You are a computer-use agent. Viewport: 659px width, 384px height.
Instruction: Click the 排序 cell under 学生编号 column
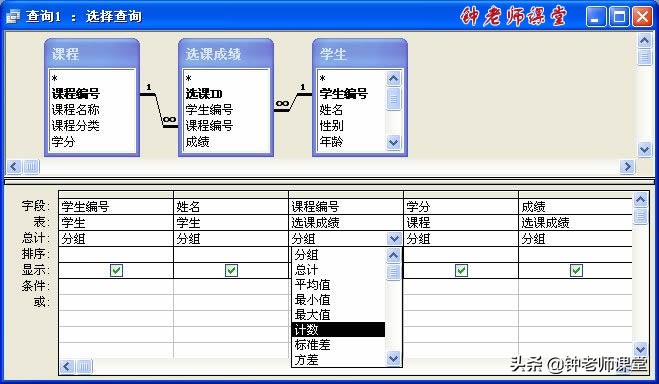point(116,255)
